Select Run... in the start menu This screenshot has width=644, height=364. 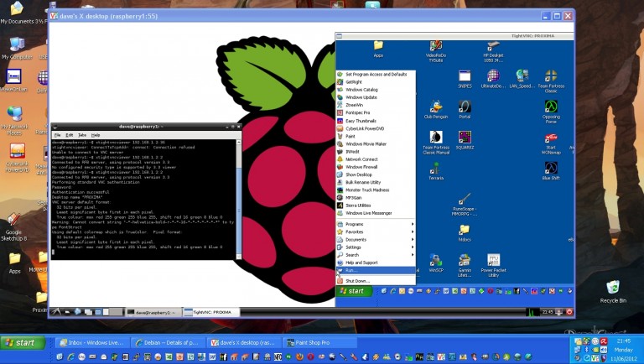tap(376, 270)
